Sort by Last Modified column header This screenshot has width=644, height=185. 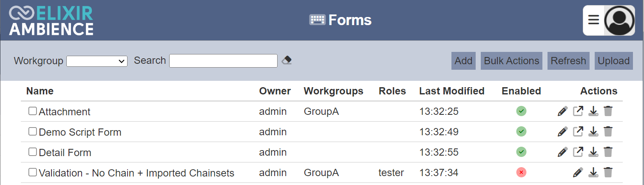(452, 91)
